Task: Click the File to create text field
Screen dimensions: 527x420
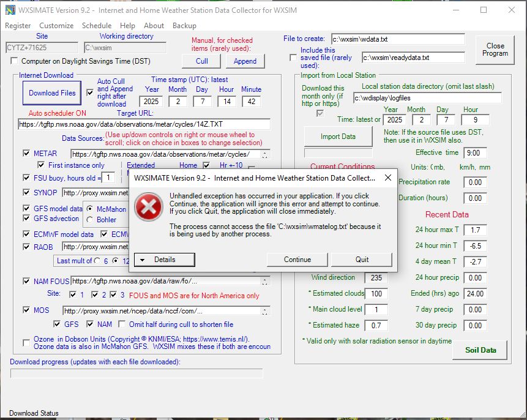Action: pyautogui.click(x=398, y=39)
